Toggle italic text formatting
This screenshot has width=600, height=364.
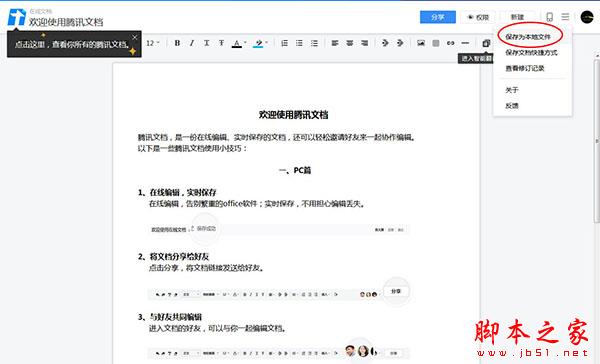click(192, 43)
